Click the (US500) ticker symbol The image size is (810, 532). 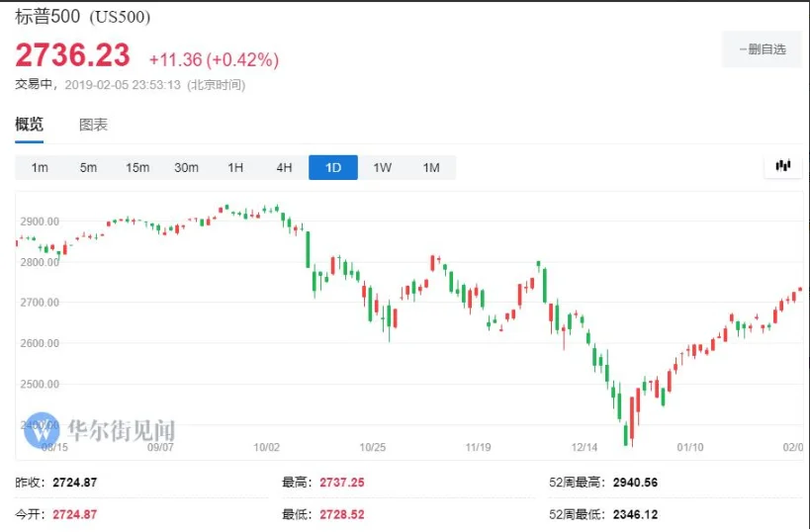[120, 17]
